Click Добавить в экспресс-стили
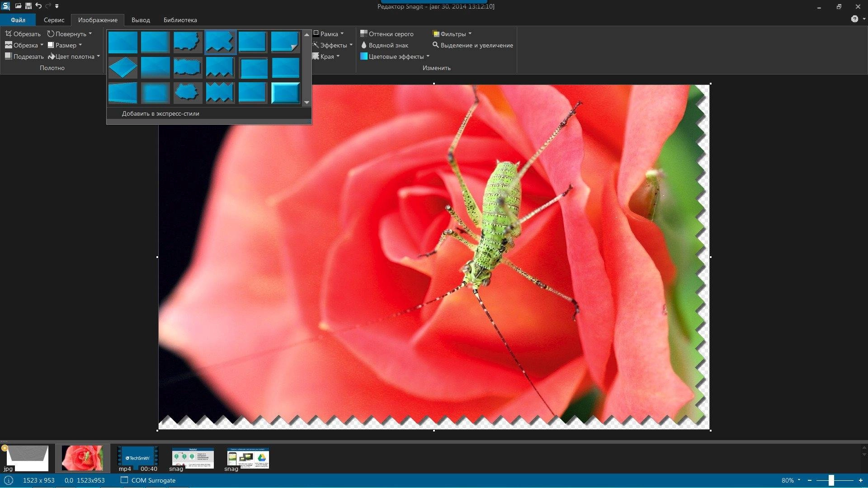The image size is (868, 488). 160,113
